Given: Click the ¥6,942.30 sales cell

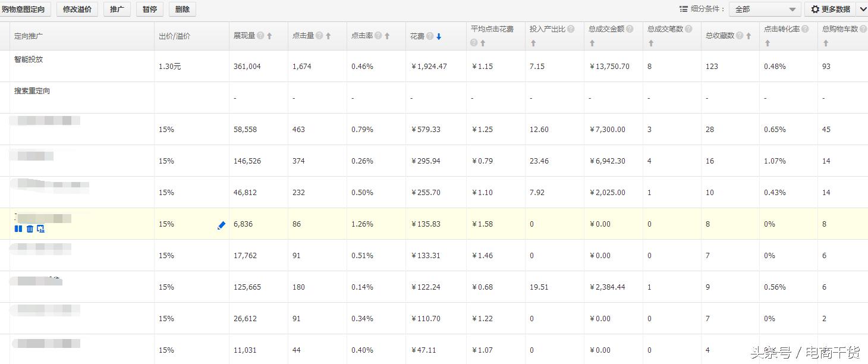Looking at the screenshot, I should (607, 161).
